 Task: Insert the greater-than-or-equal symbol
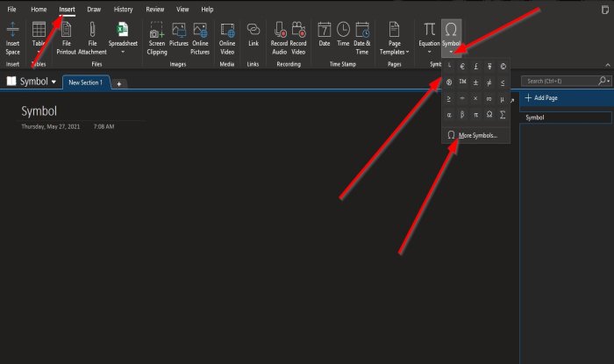449,99
